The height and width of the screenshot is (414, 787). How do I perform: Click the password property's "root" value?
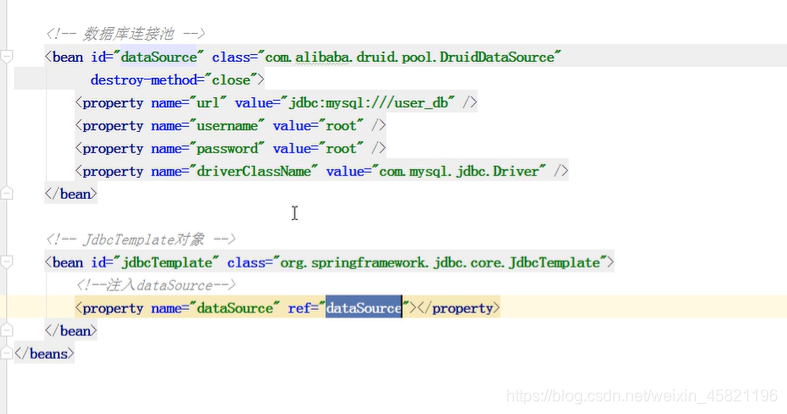pos(341,149)
